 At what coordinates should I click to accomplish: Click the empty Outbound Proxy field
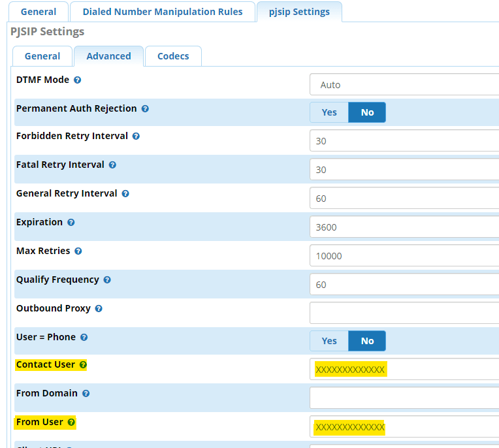coord(404,313)
